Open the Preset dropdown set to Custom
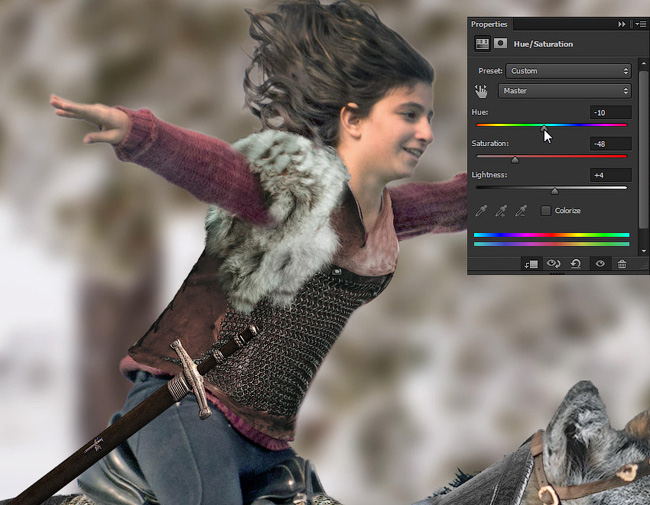The image size is (650, 505). 568,71
